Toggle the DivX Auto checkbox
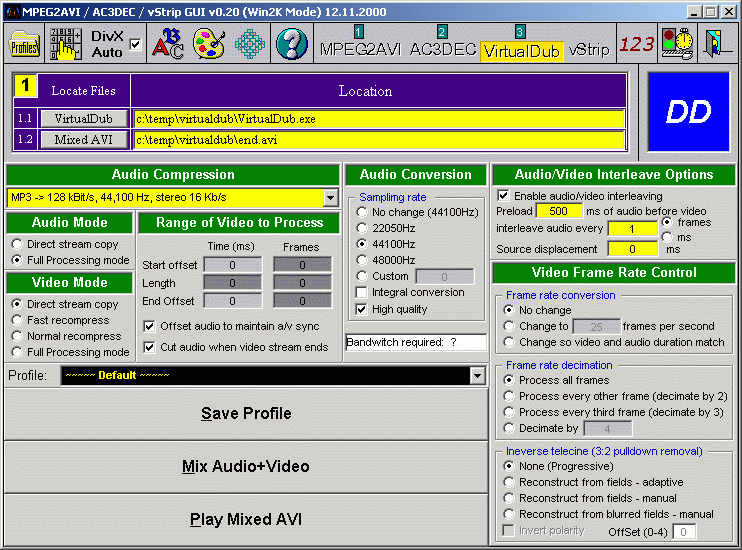Screen dimensions: 742x550 point(135,44)
